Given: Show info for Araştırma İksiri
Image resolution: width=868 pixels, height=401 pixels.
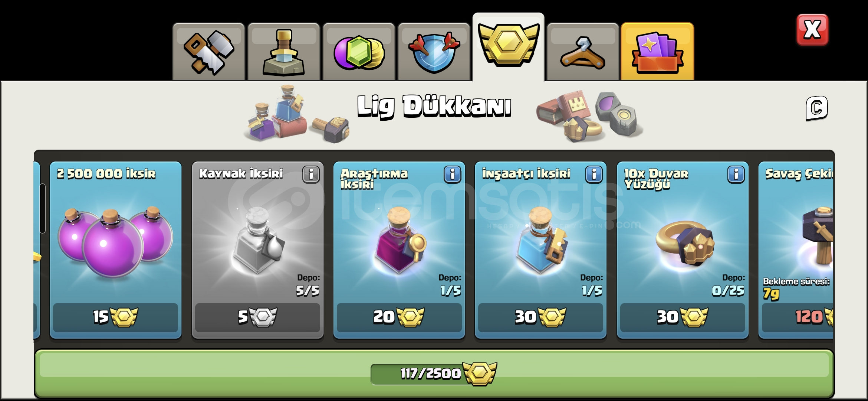Looking at the screenshot, I should (x=453, y=174).
